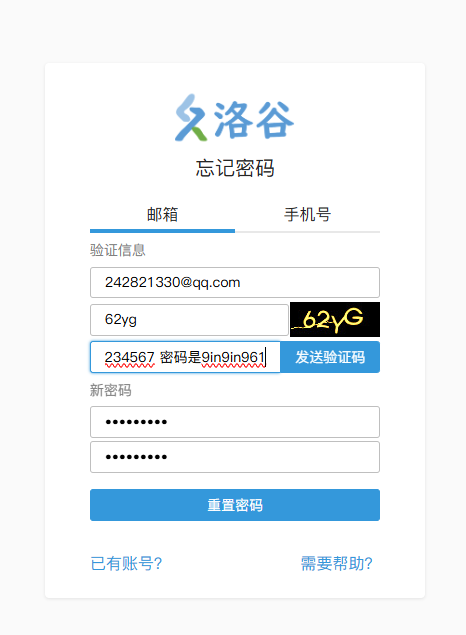Switch to the 邮箱 tab

click(x=162, y=215)
